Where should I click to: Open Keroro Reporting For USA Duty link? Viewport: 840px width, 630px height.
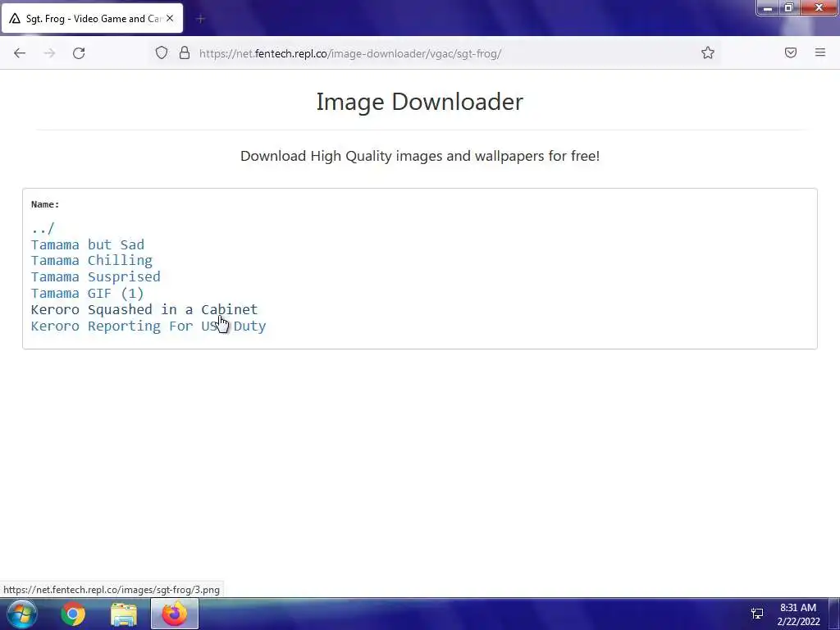[x=148, y=326]
